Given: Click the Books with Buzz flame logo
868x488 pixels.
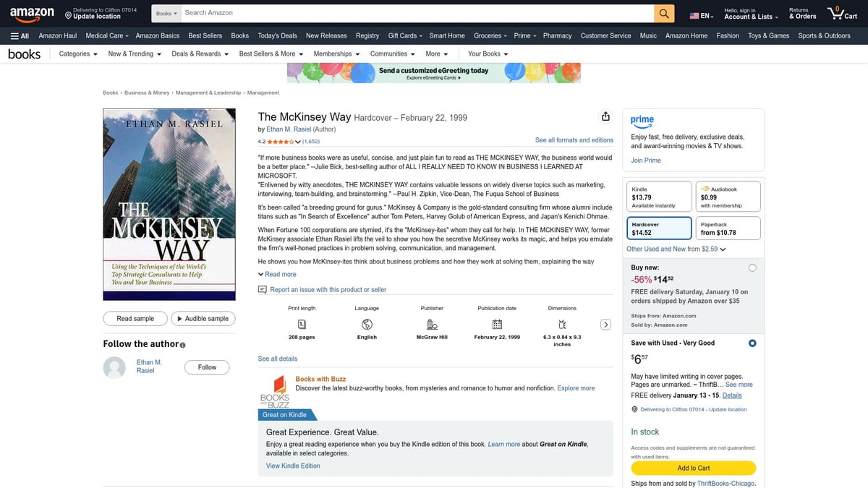Looking at the screenshot, I should tap(278, 385).
